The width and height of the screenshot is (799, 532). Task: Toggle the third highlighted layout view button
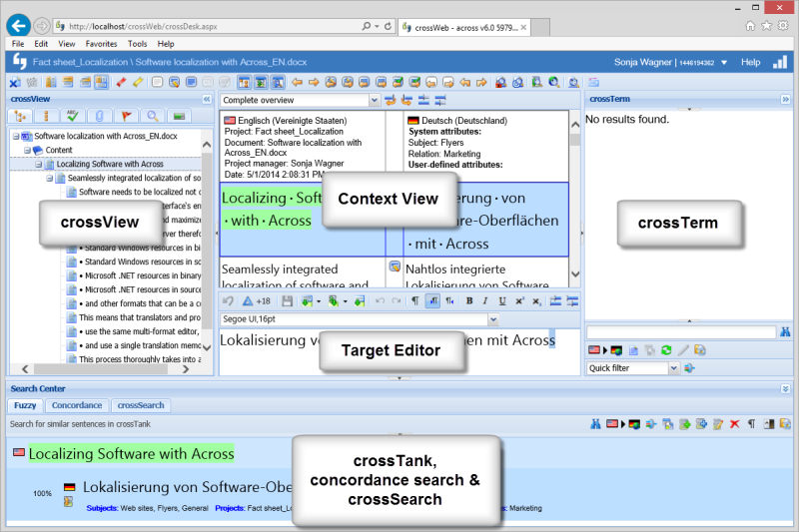pyautogui.click(x=278, y=82)
